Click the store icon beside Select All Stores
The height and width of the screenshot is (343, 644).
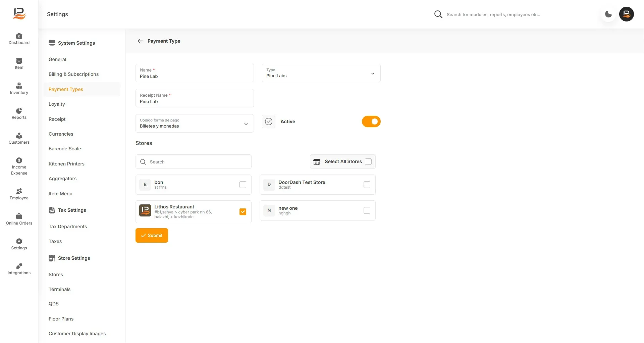317,162
